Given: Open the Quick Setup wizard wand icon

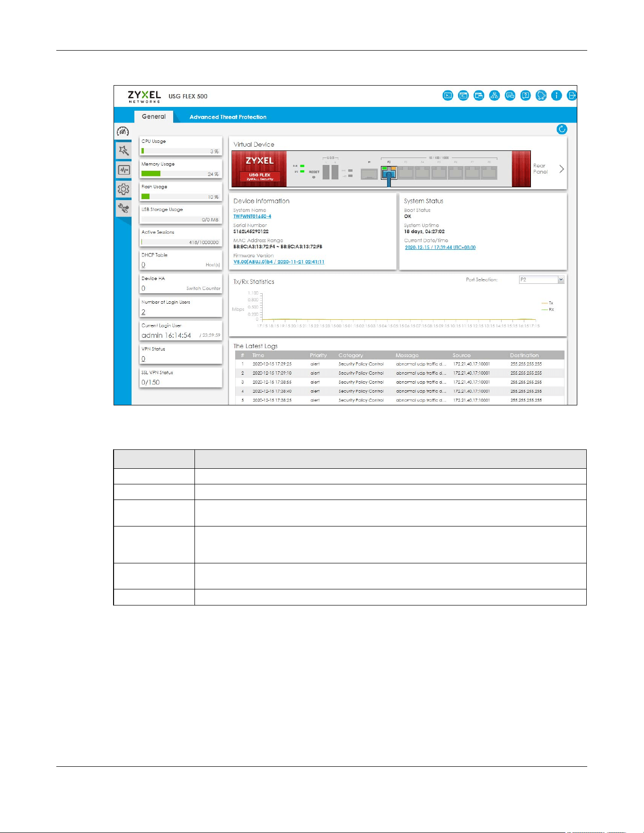Looking at the screenshot, I should pyautogui.click(x=124, y=151).
